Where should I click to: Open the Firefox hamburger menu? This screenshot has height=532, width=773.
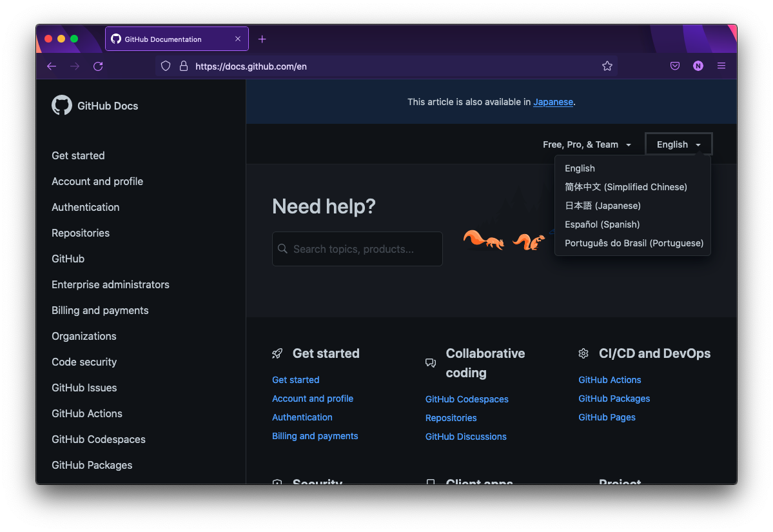point(721,66)
